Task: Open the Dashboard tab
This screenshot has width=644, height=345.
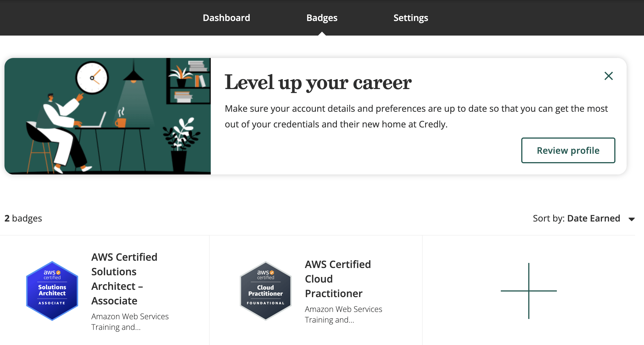Action: tap(226, 18)
